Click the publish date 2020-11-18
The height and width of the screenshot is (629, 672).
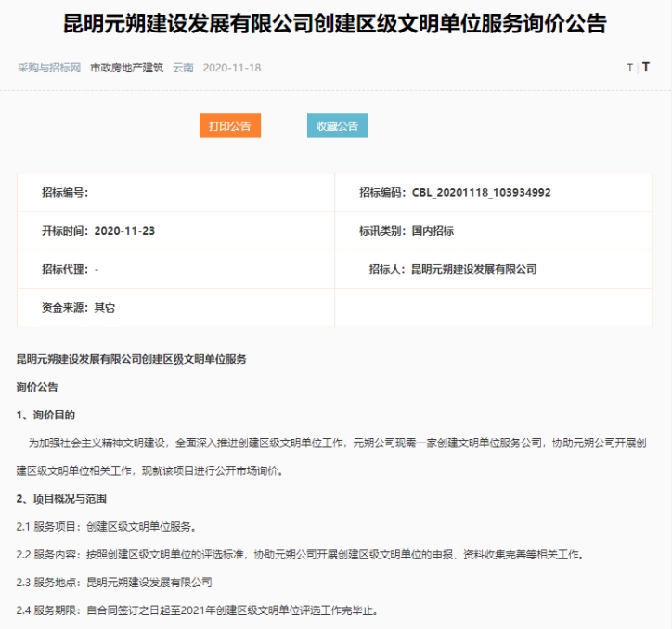[232, 68]
